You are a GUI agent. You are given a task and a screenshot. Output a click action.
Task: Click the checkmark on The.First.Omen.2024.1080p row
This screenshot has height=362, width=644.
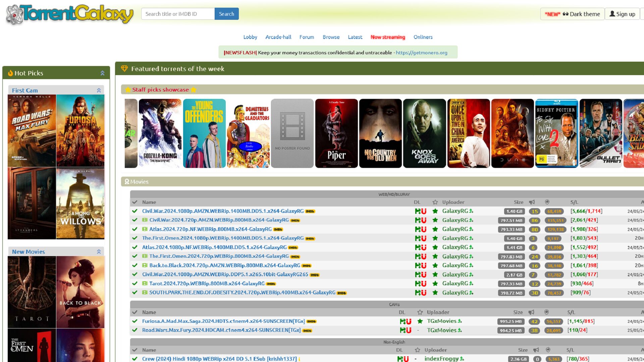(135, 238)
